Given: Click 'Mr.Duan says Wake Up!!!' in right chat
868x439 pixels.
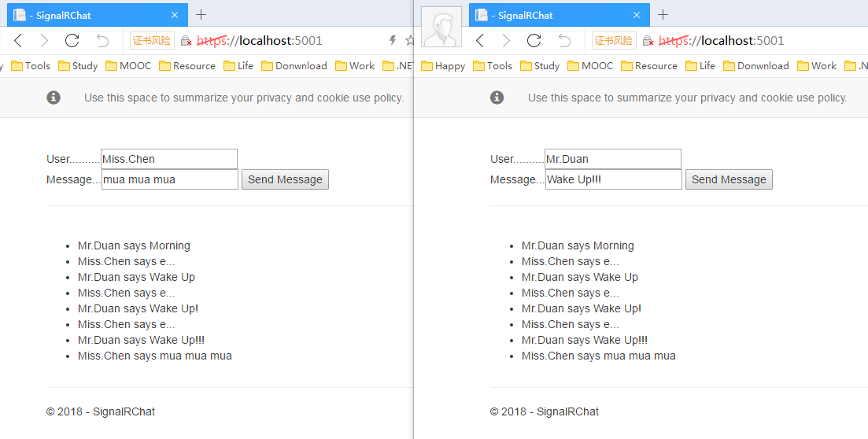Looking at the screenshot, I should click(585, 340).
